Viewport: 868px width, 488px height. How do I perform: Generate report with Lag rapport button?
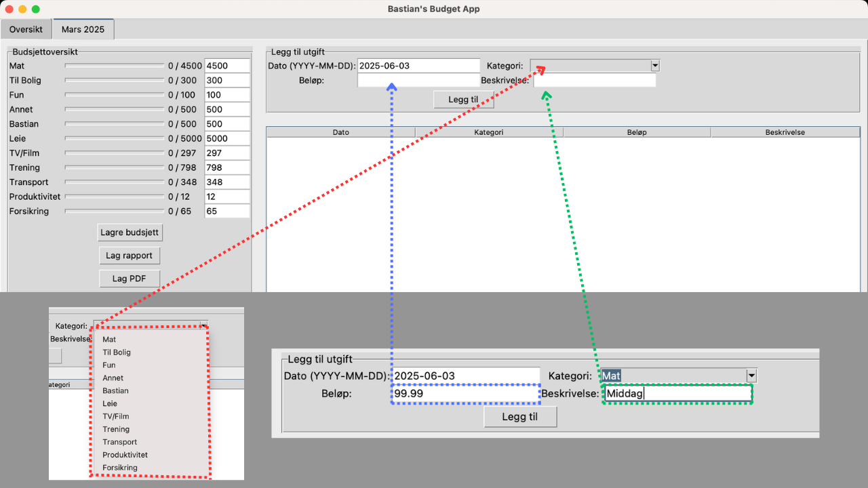click(130, 256)
